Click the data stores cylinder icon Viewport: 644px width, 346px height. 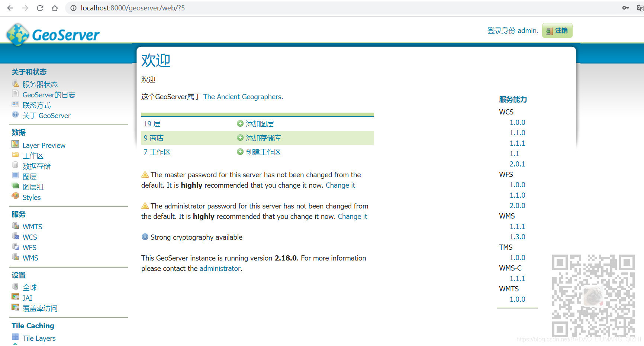(15, 165)
